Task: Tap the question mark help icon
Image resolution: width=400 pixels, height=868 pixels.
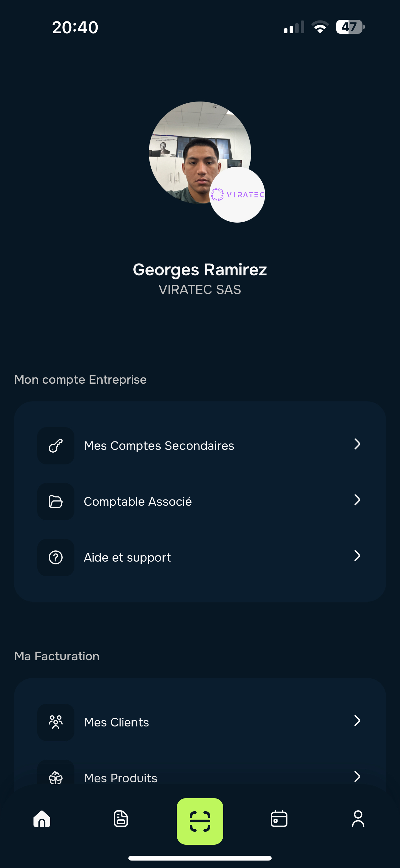Action: [56, 557]
